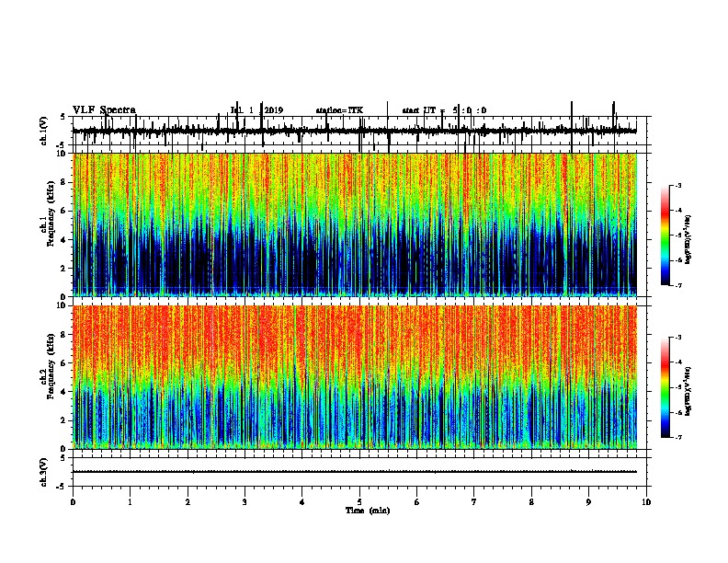728x563 pixels.
Task: Click the "station=ITK" header text
Action: click(x=339, y=110)
